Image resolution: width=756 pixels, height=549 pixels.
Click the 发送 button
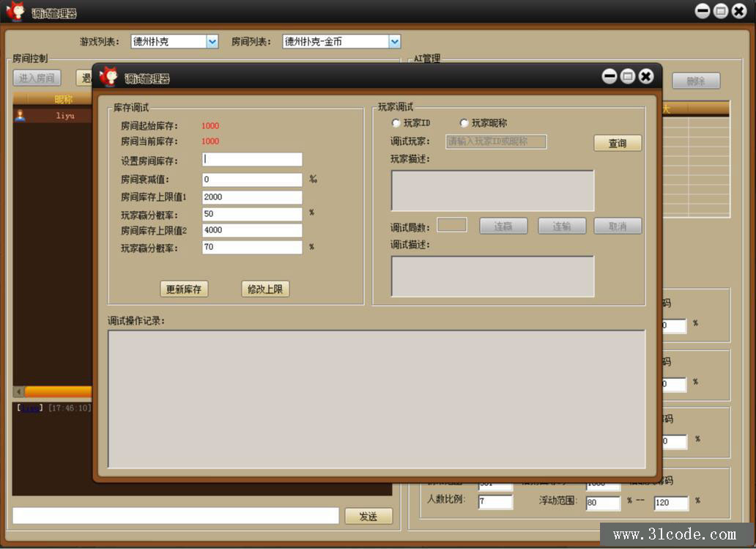pyautogui.click(x=368, y=516)
